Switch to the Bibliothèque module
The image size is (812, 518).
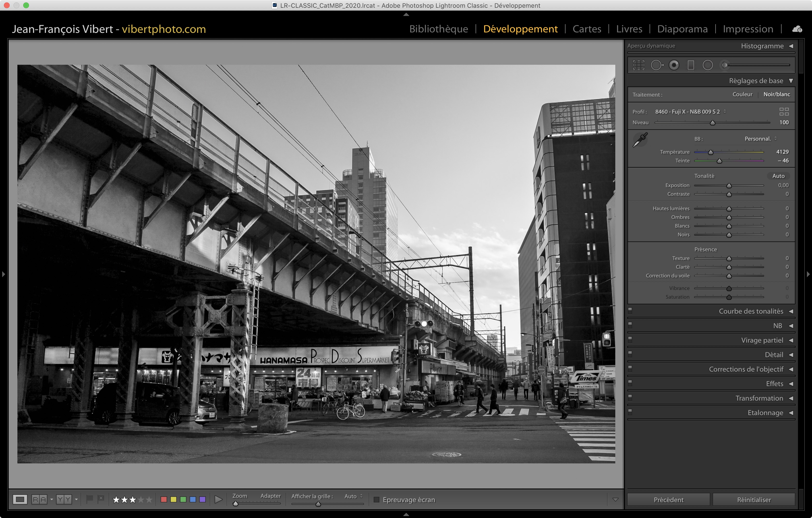click(438, 29)
